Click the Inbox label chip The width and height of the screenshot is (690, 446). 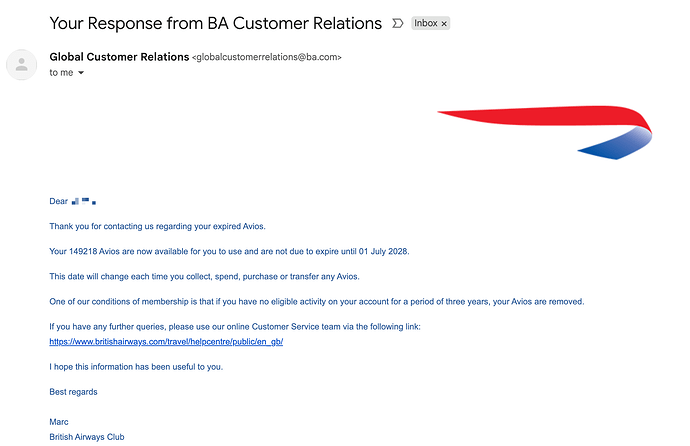pos(426,23)
